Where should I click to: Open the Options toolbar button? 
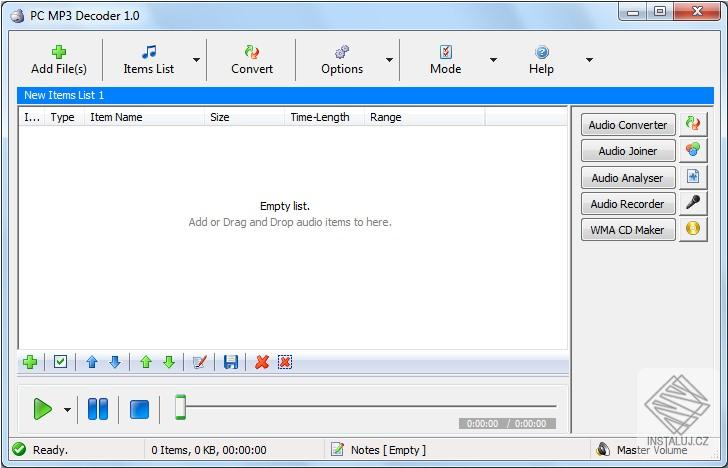tap(342, 60)
